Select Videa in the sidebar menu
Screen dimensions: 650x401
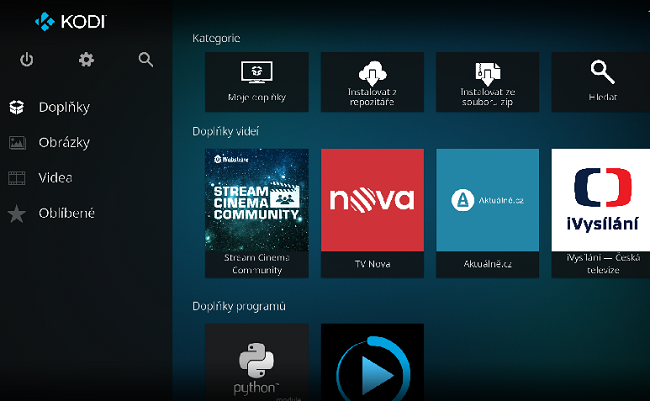click(x=55, y=178)
